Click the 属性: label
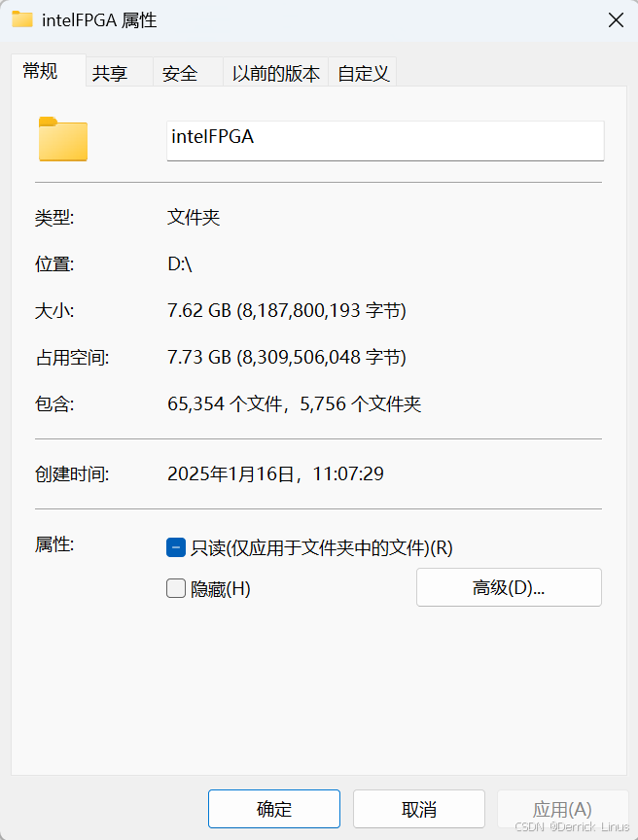This screenshot has height=840, width=638. pos(54,544)
